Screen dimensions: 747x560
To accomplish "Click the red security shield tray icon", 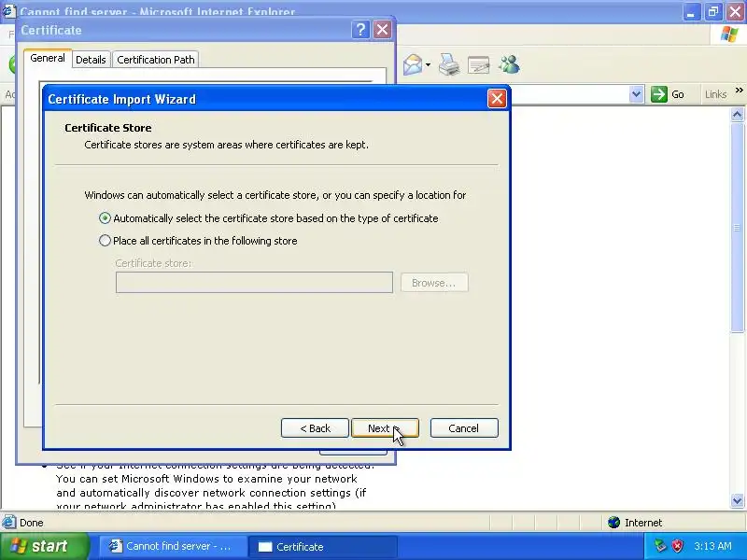I will tap(677, 546).
